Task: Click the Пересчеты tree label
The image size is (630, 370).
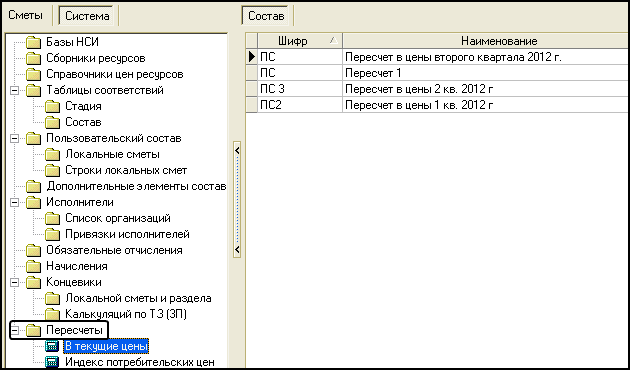Action: 74,331
